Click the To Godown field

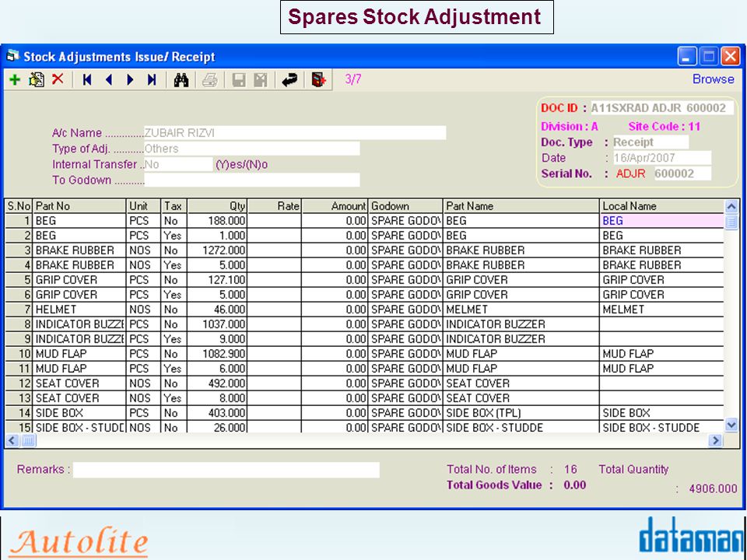252,180
